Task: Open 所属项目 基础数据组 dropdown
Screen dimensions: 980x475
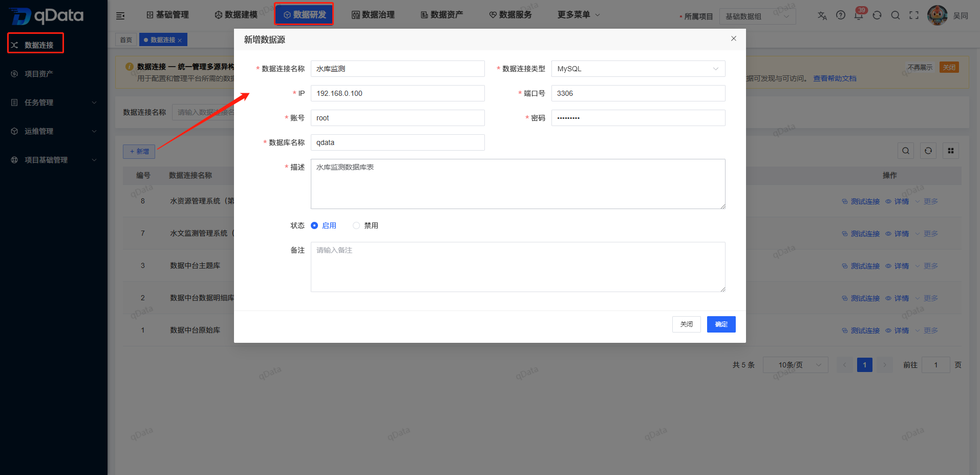Action: click(x=757, y=16)
